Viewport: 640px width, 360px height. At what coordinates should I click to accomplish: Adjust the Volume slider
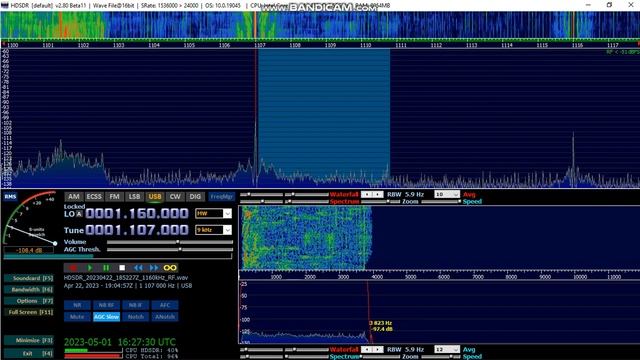click(x=170, y=242)
